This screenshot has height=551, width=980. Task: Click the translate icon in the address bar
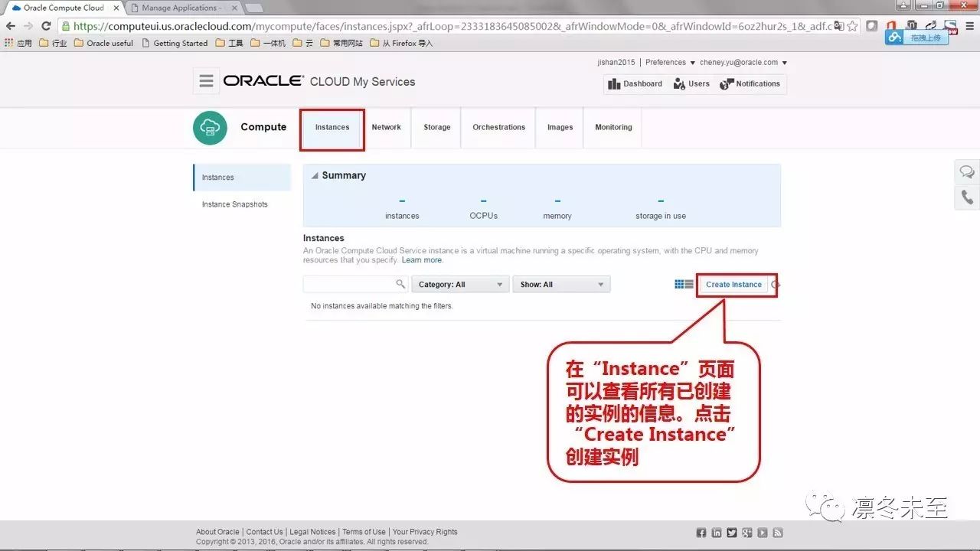838,26
